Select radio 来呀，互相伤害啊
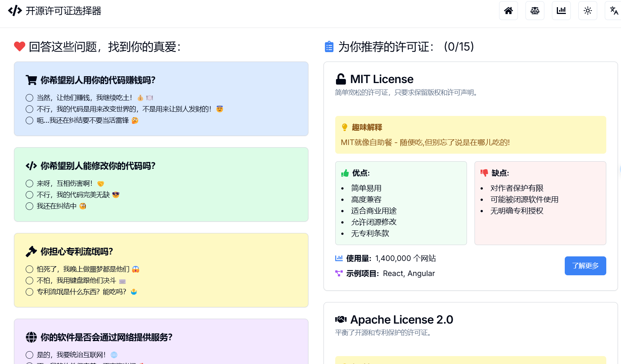Image resolution: width=621 pixels, height=364 pixels. (x=29, y=184)
